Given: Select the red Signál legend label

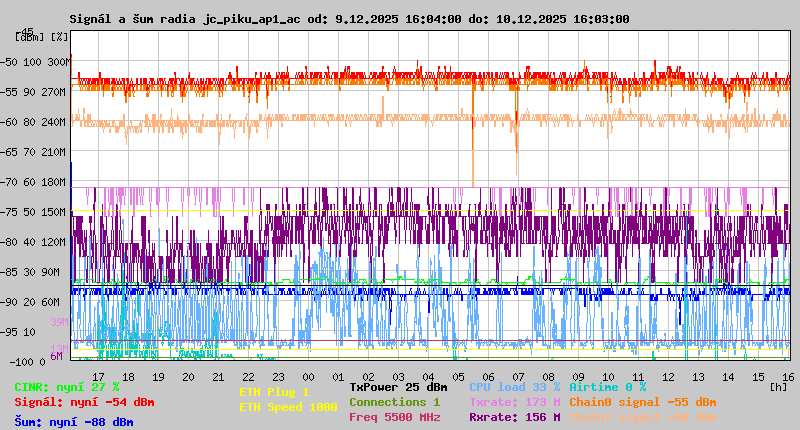Looking at the screenshot, I should [x=84, y=402].
